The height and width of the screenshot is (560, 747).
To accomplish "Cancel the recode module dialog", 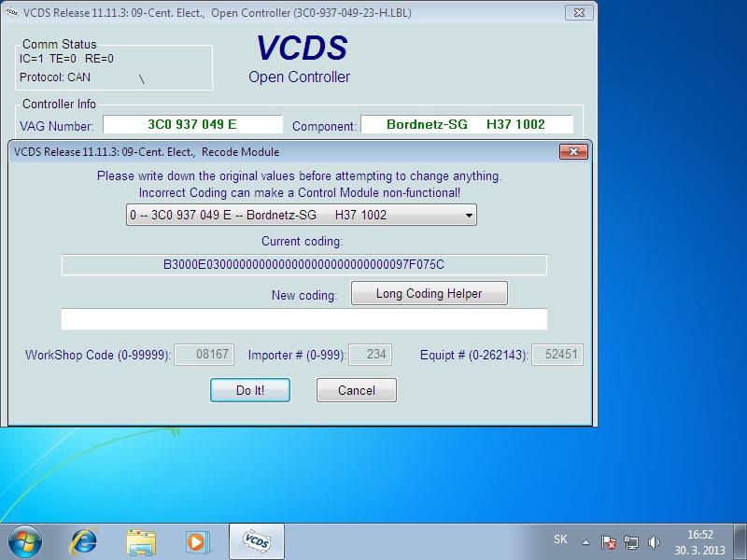I will pos(357,390).
